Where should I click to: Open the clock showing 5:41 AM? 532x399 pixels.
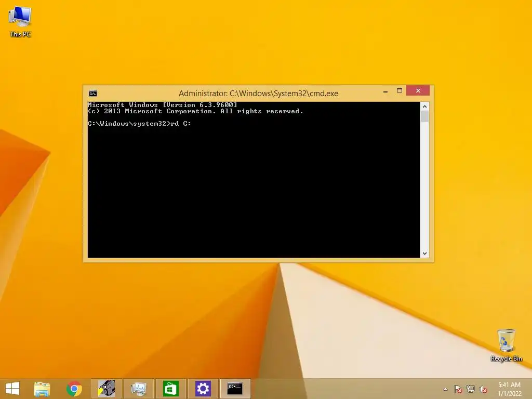pos(509,389)
